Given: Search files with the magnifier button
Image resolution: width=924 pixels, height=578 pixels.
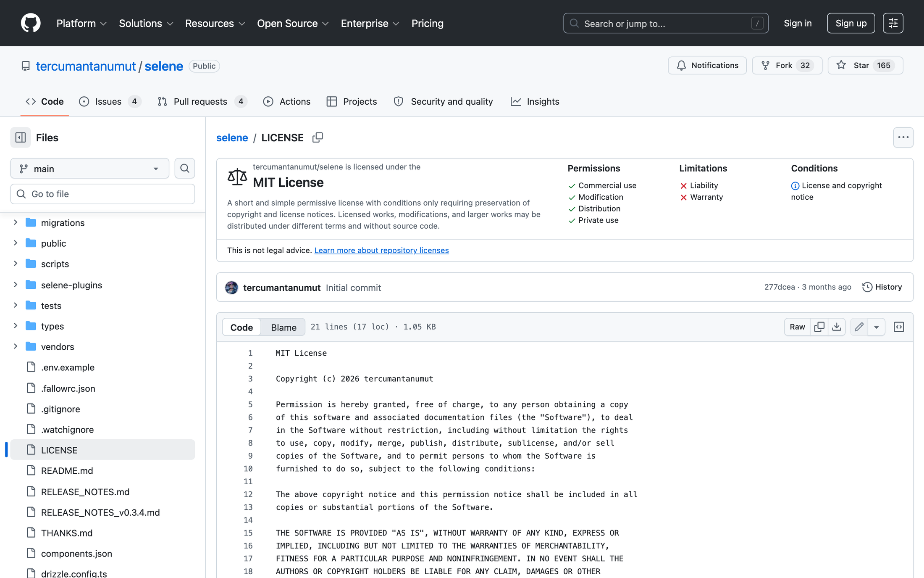Looking at the screenshot, I should pos(185,169).
